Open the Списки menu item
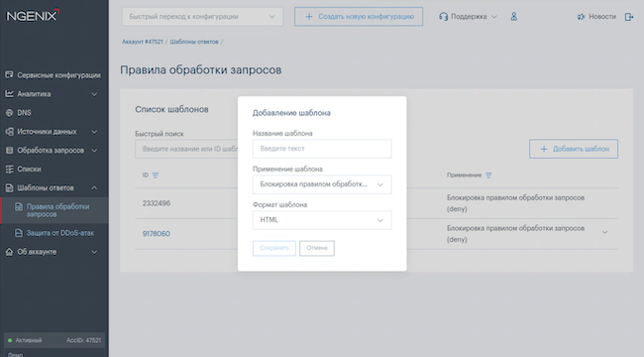The height and width of the screenshot is (357, 644). pos(29,169)
